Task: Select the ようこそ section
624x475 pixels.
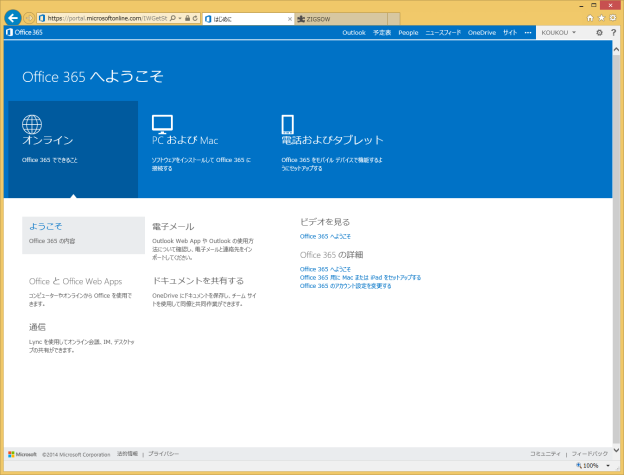Action: coord(83,235)
